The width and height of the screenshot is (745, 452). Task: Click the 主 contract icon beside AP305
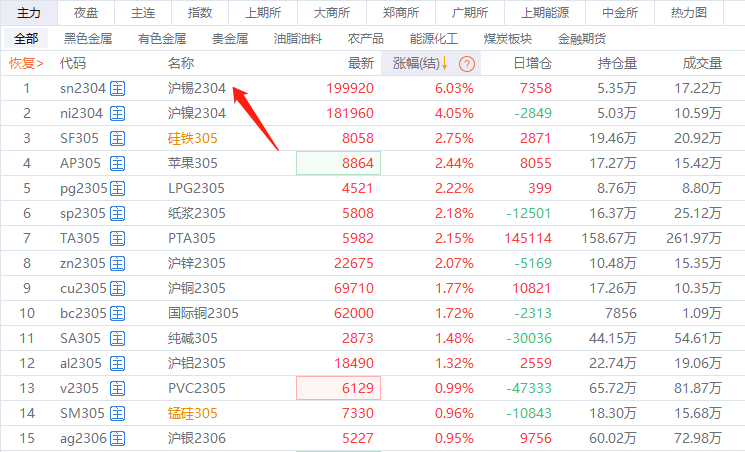click(x=118, y=163)
